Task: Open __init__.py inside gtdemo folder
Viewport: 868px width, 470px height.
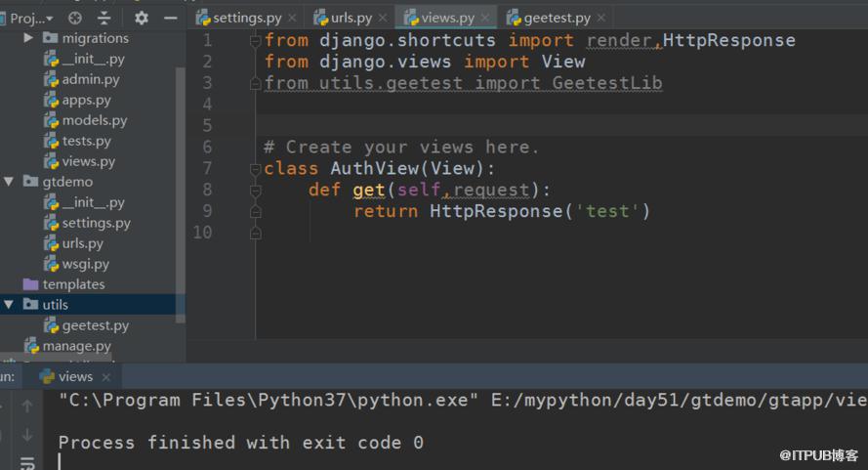Action: coord(93,202)
